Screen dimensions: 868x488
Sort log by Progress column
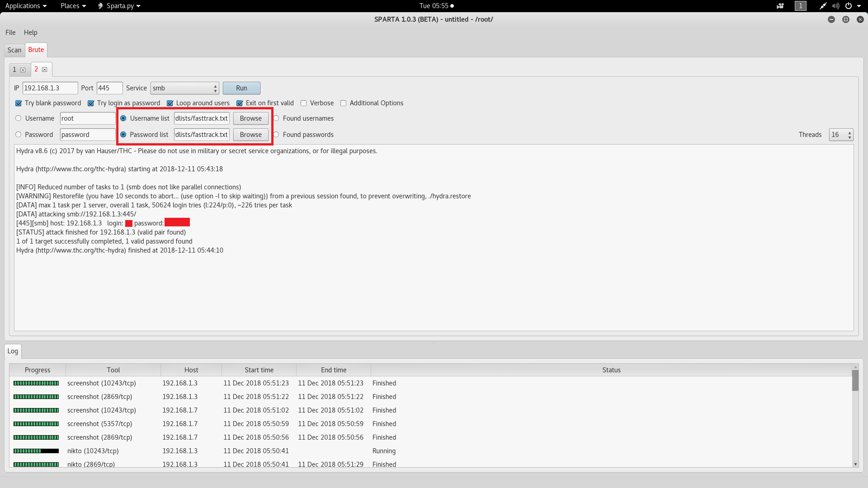(38, 370)
